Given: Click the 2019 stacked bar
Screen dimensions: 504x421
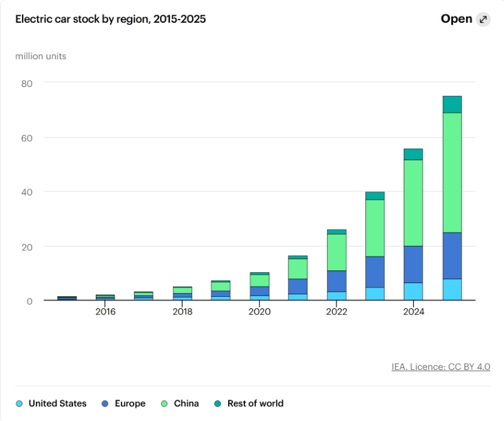Looking at the screenshot, I should tap(220, 291).
